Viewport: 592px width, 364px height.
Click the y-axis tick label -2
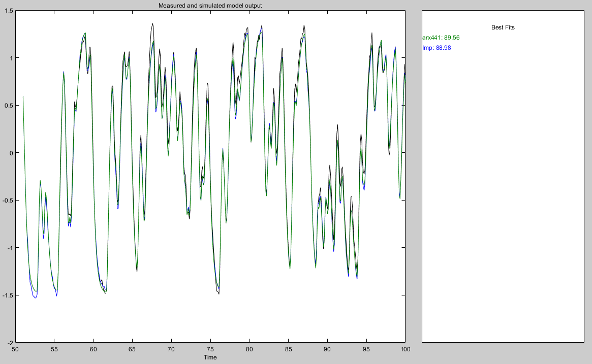click(10, 343)
